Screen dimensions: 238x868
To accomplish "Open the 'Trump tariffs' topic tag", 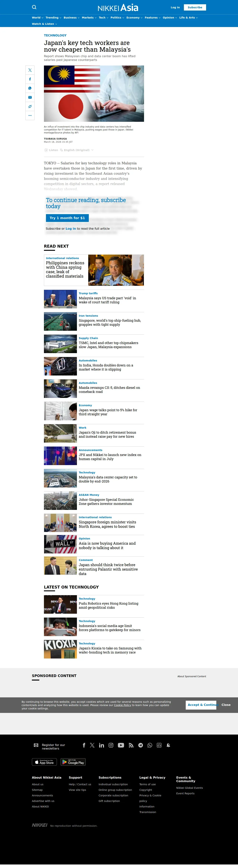I will [x=88, y=294].
